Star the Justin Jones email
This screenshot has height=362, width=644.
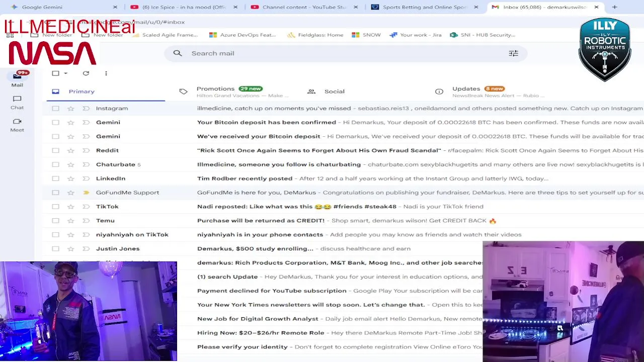[71, 249]
